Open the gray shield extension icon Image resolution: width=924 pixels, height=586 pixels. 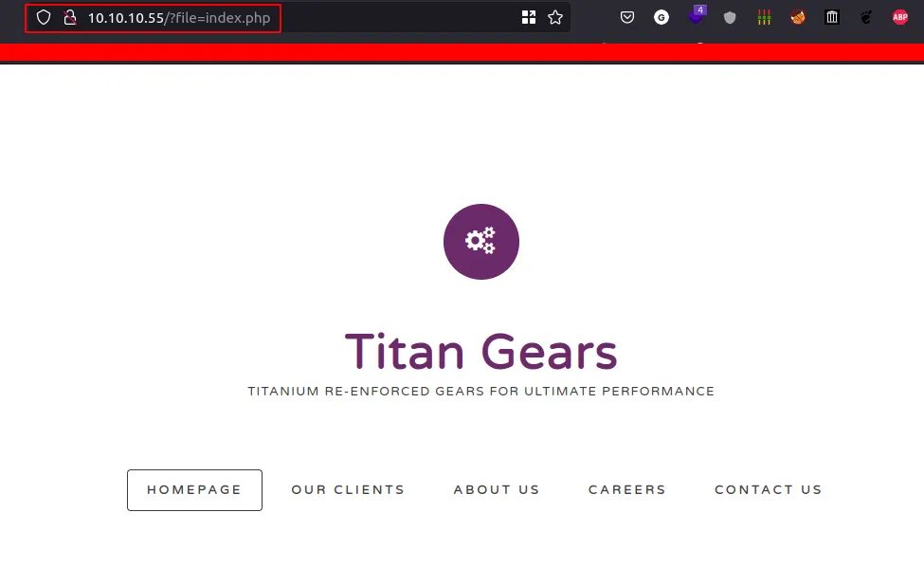(730, 16)
